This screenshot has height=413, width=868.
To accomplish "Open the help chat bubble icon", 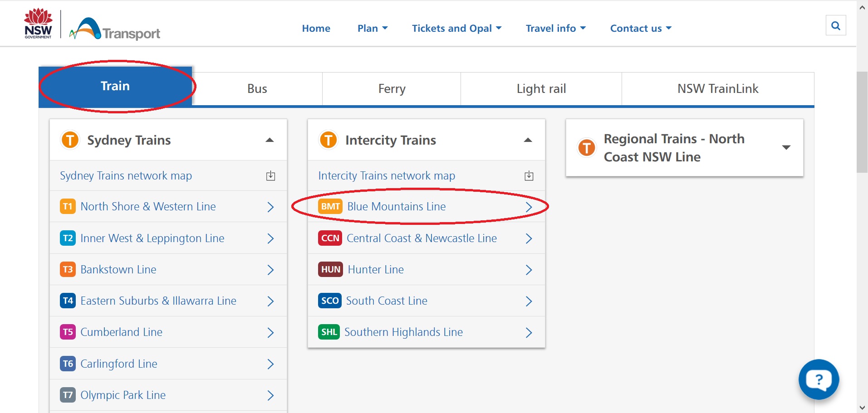I will [x=819, y=379].
